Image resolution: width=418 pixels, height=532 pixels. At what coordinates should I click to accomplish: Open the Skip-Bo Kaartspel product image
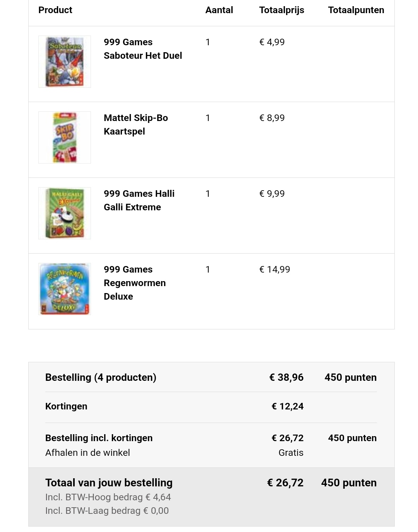point(65,138)
